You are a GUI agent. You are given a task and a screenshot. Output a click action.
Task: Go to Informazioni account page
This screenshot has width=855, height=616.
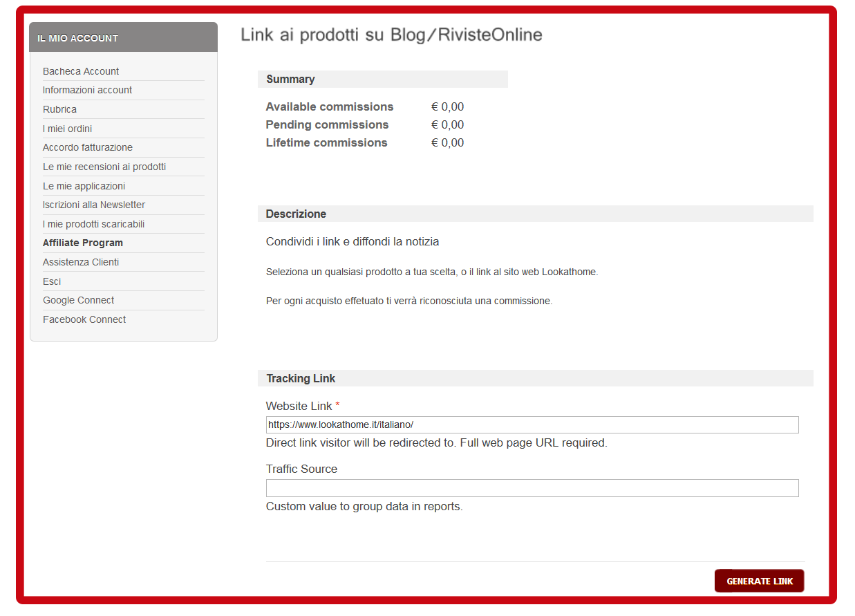87,90
